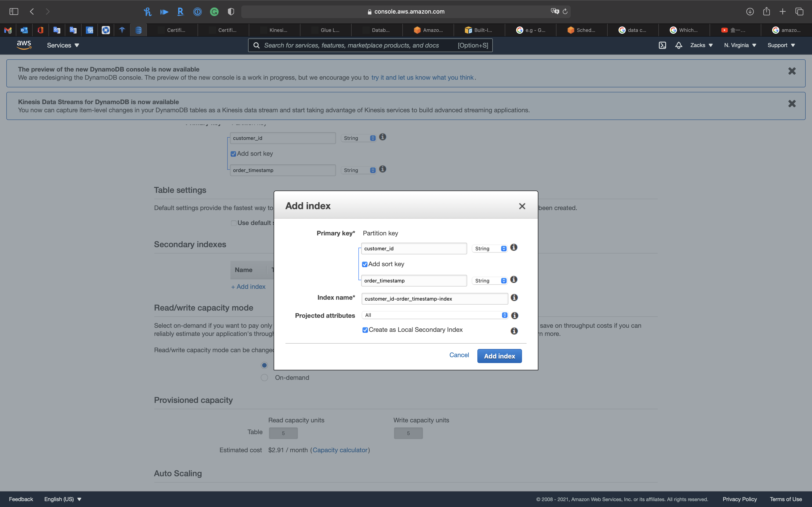Viewport: 812px width, 507px height.
Task: Select the On-demand capacity radio button
Action: pyautogui.click(x=264, y=378)
